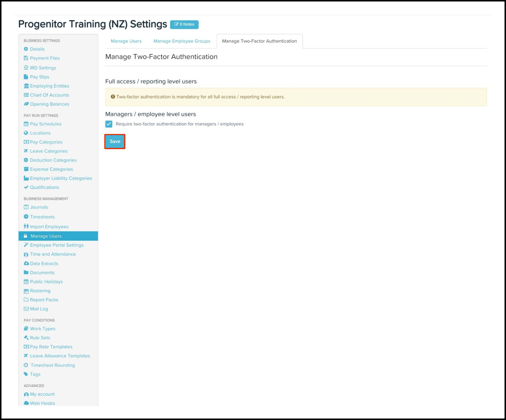Open the Pay Schedules settings link
Screen dimensions: 506x420
coord(46,124)
